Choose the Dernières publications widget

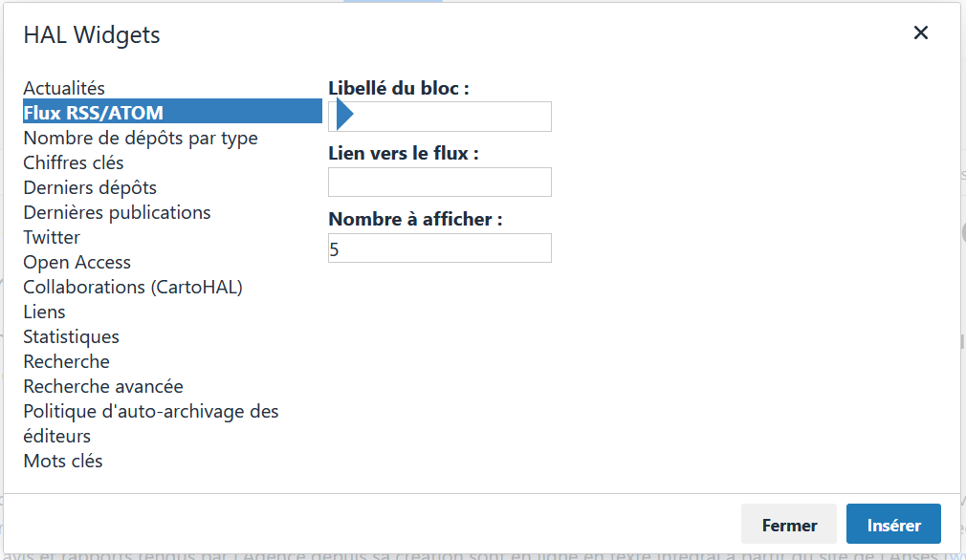(117, 212)
